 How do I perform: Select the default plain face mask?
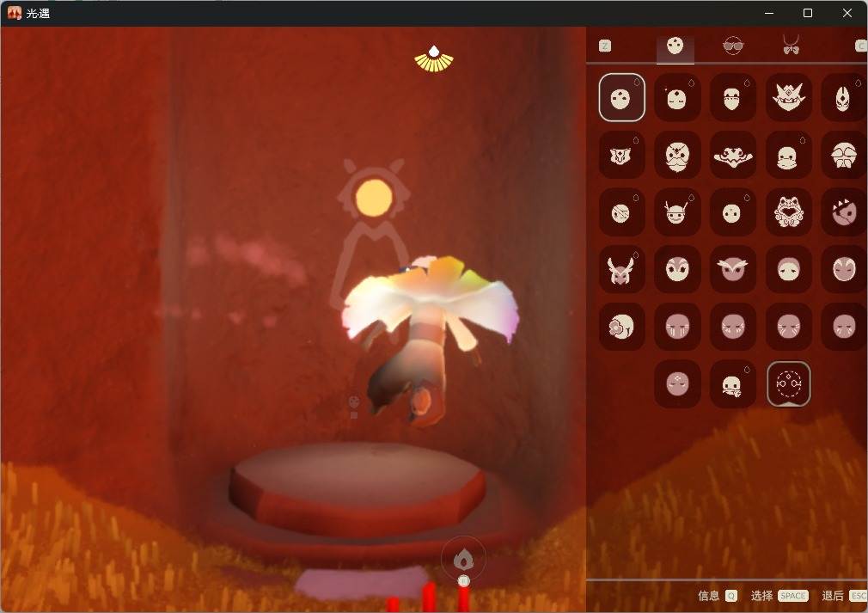621,97
